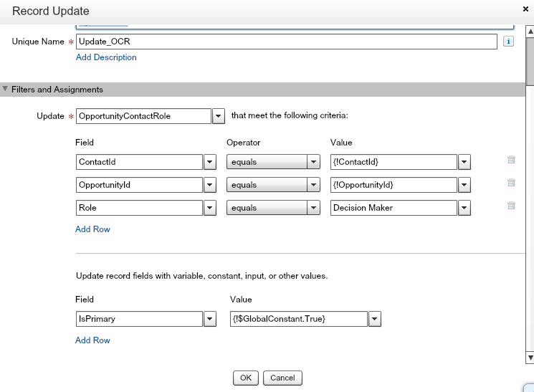The height and width of the screenshot is (392, 534).
Task: Click the scrollbar down arrow
Action: [x=530, y=358]
